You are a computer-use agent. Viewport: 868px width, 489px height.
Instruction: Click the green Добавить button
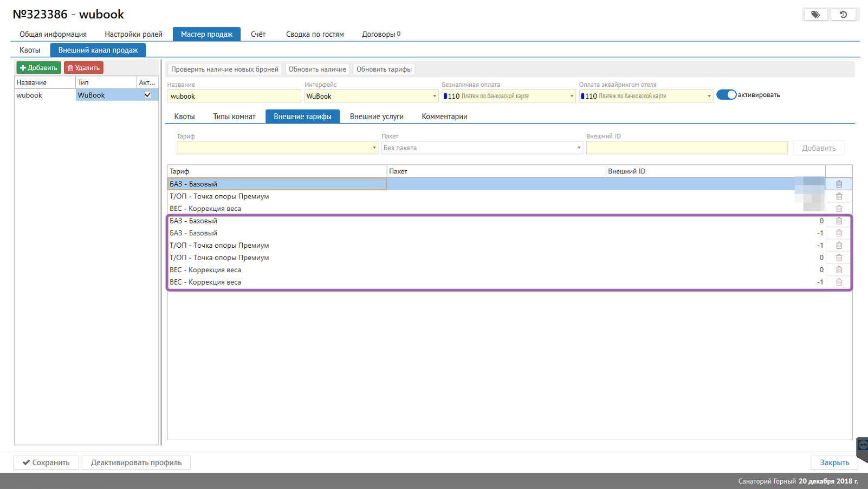[x=38, y=68]
